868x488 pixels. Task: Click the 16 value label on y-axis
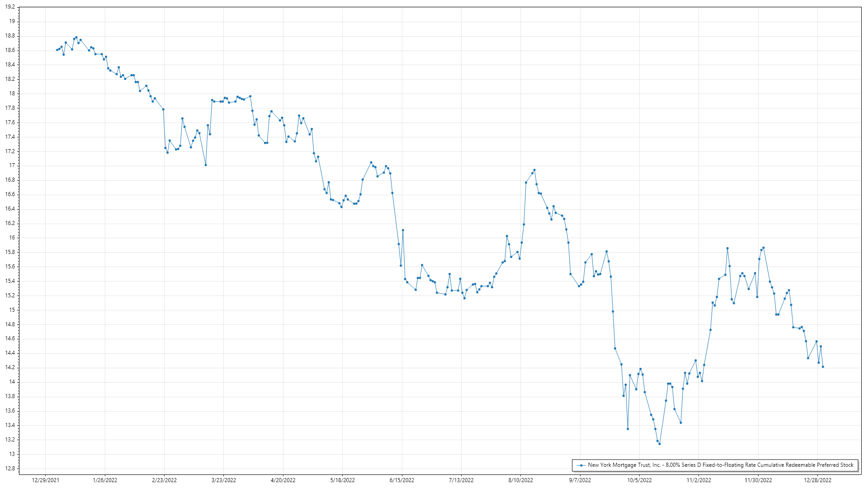click(12, 238)
